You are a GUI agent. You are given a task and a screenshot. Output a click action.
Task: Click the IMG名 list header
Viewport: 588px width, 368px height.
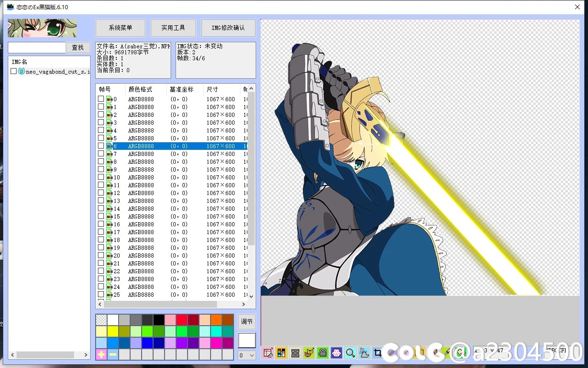pos(19,62)
